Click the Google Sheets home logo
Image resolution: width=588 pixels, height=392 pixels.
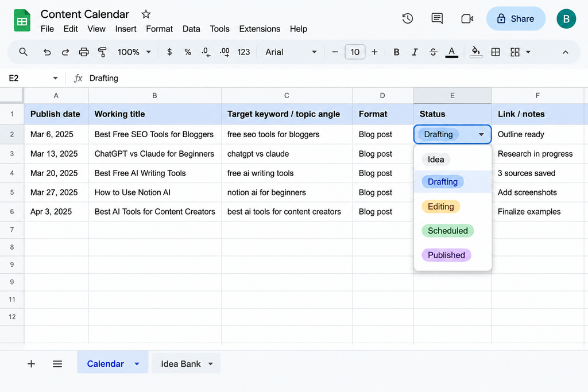22,20
